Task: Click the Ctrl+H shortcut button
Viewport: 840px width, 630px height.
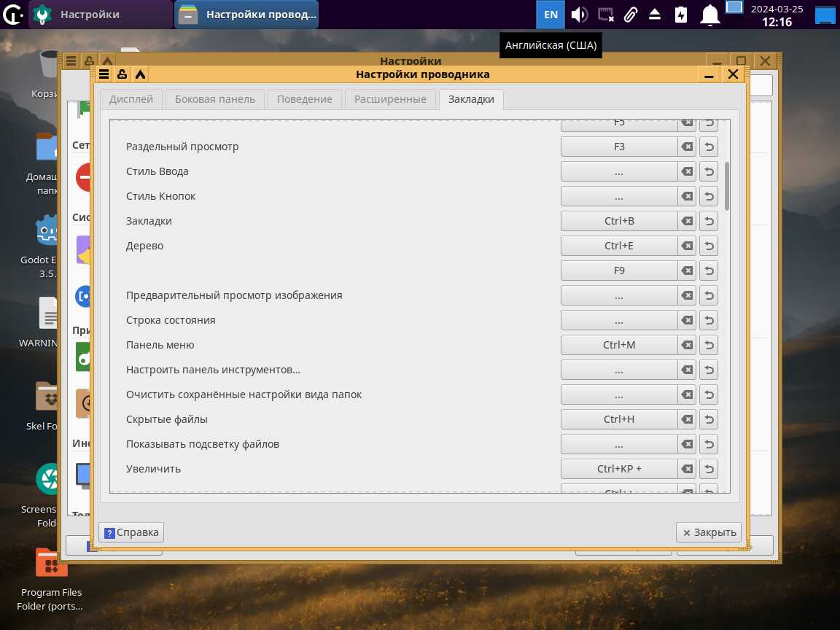Action: click(619, 419)
